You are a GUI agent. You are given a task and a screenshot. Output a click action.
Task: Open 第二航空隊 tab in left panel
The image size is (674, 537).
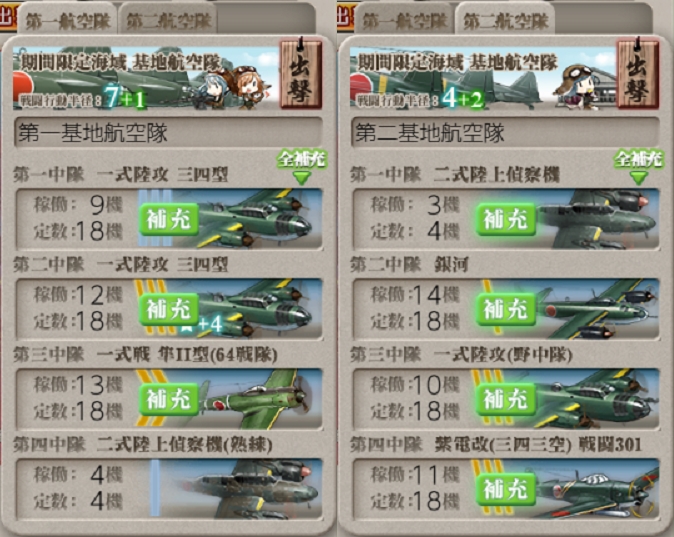169,20
